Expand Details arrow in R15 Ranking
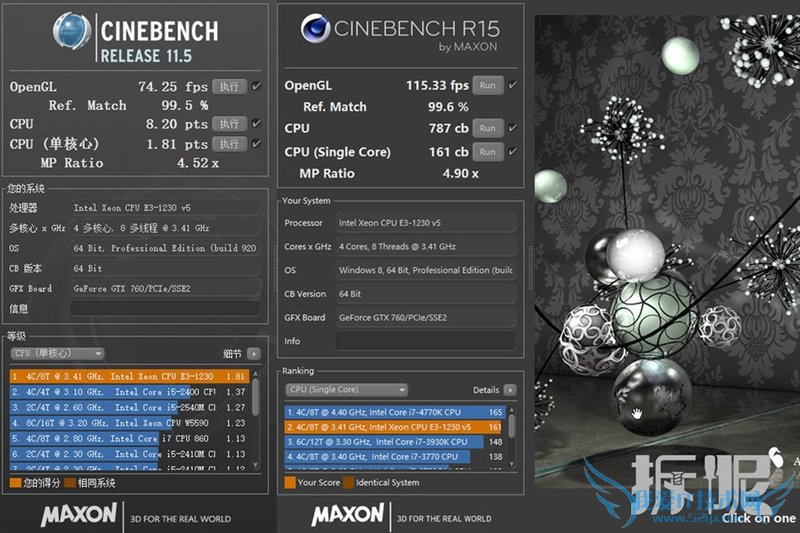This screenshot has width=800, height=533. point(510,390)
